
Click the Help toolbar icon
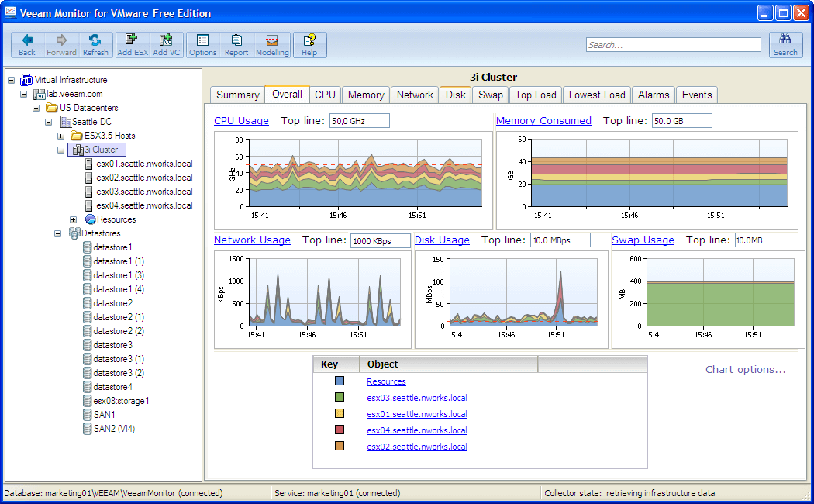[309, 44]
